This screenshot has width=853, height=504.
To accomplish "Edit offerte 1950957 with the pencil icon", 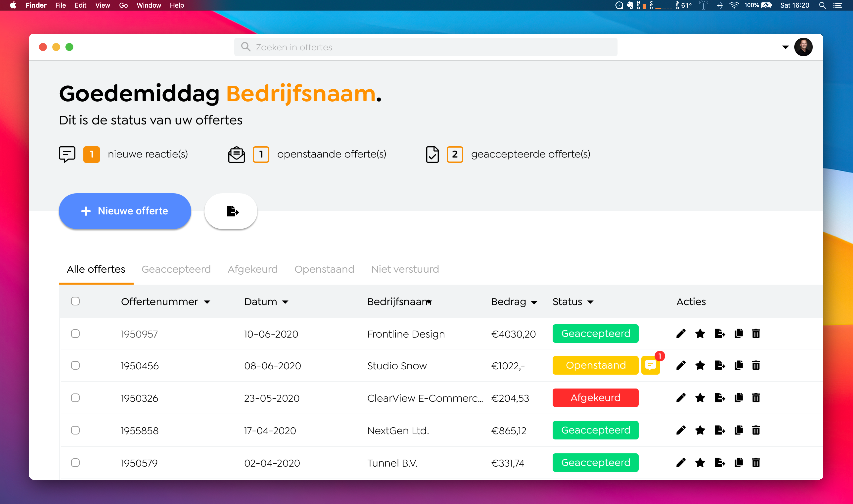I will click(681, 334).
